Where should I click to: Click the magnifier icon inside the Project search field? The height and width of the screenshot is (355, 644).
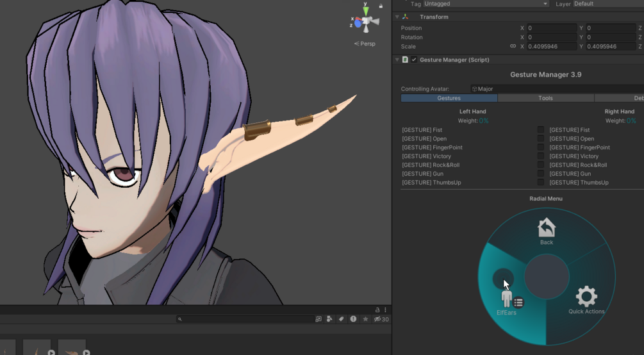(x=179, y=319)
